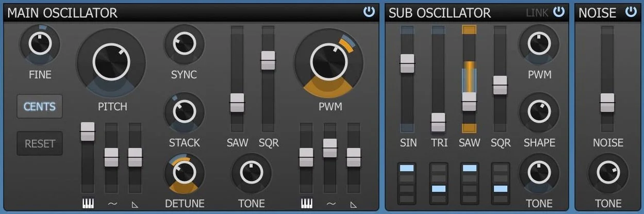Click the large PITCH knob
Viewport: 644px width, 214px height.
click(x=111, y=62)
